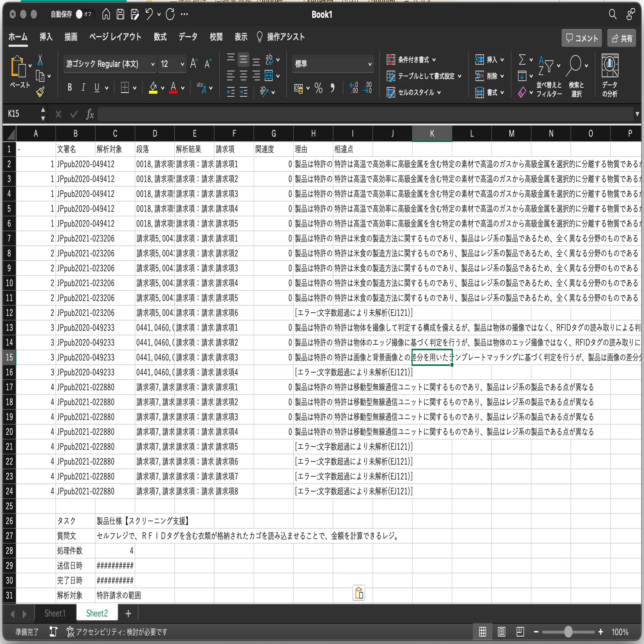Screen dimensions: 644x644
Task: Click the Copy icon
Action: pos(40,76)
